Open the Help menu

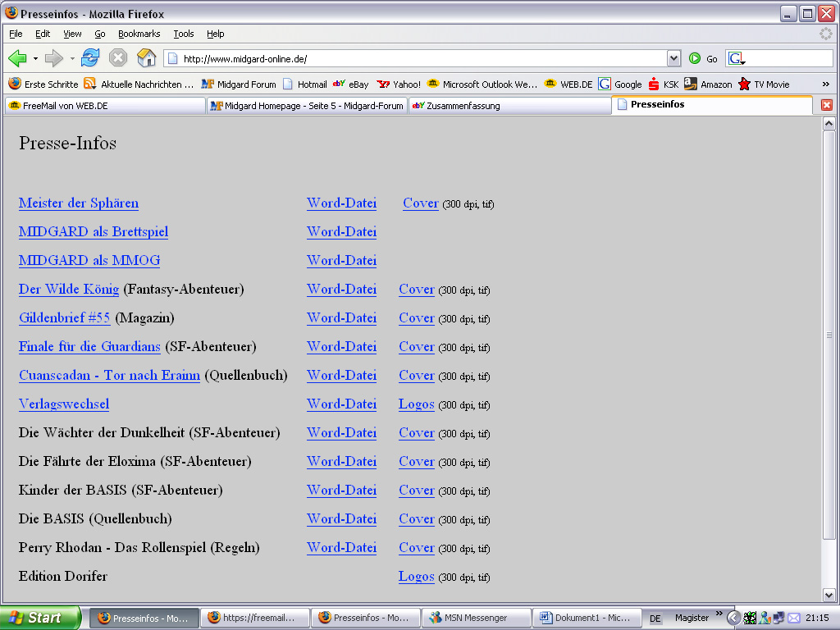click(216, 34)
